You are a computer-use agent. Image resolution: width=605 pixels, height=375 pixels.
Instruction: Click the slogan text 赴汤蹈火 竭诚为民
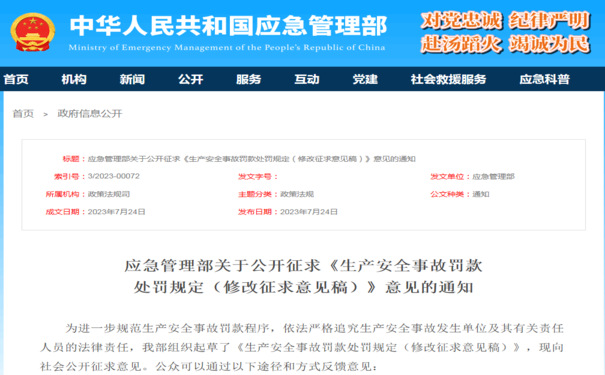[x=505, y=44]
